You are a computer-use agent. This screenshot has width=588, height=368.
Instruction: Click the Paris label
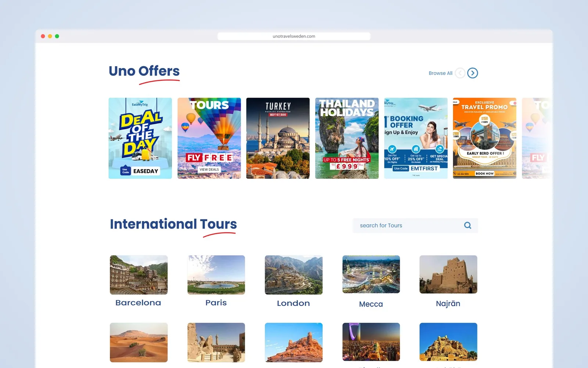(x=216, y=303)
